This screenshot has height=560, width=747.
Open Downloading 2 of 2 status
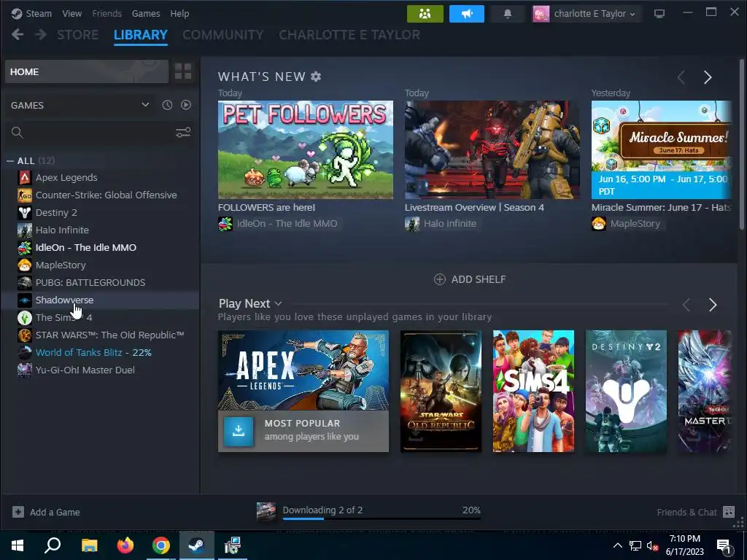tap(322, 510)
